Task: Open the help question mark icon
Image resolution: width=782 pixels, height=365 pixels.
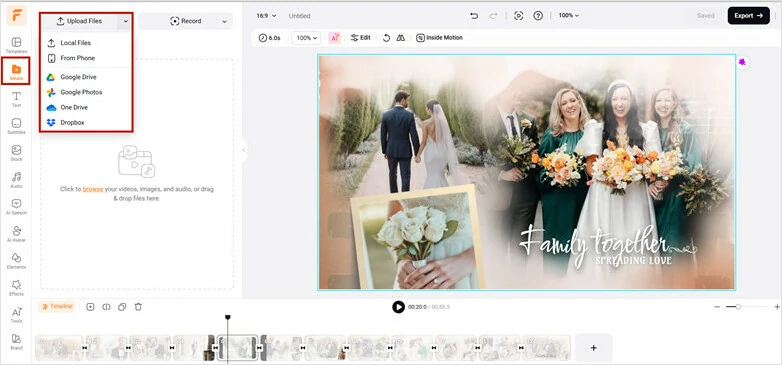Action: (538, 15)
